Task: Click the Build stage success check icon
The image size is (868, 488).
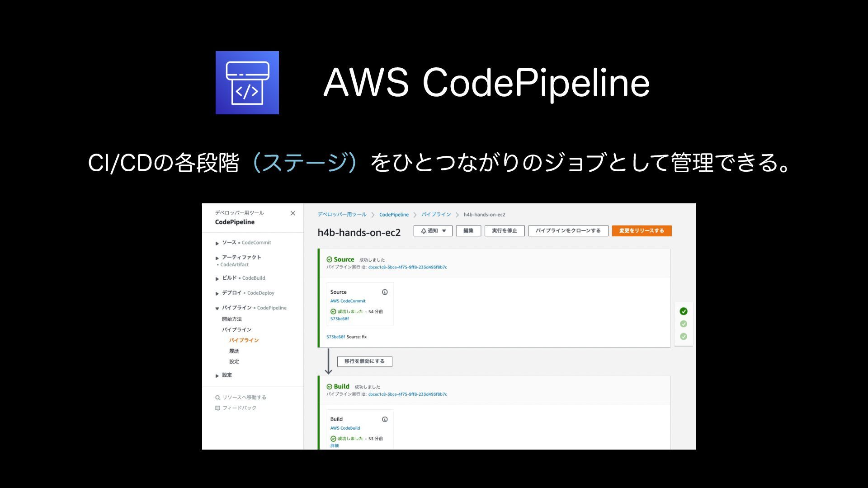Action: (329, 387)
